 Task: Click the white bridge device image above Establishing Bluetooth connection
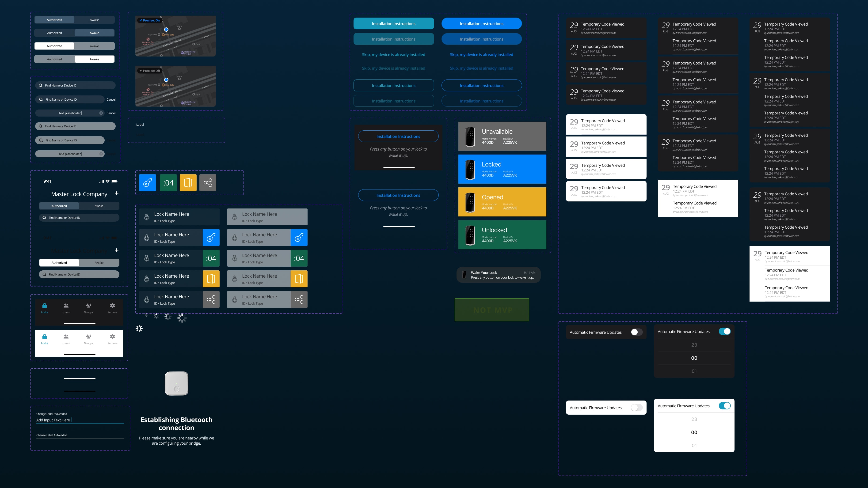tap(177, 383)
